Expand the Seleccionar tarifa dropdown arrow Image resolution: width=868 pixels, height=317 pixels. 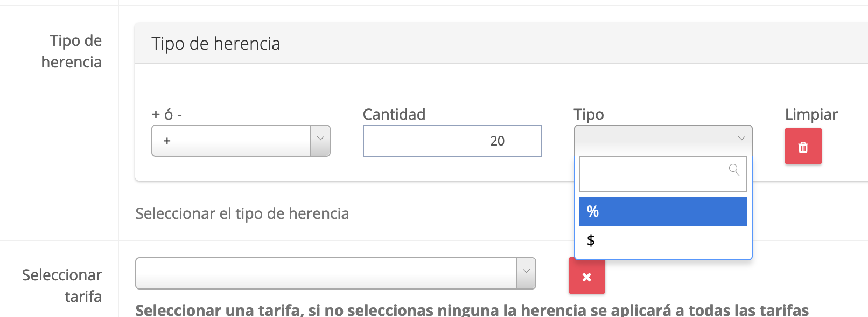pos(526,273)
